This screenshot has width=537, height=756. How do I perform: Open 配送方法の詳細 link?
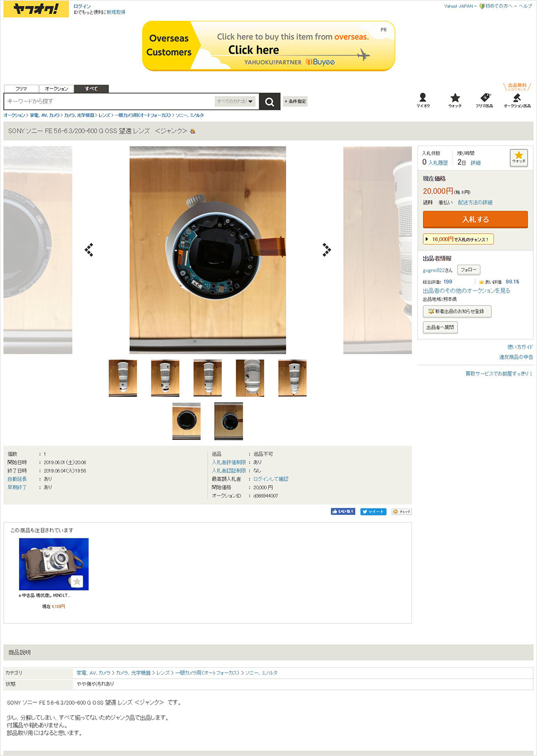475,202
